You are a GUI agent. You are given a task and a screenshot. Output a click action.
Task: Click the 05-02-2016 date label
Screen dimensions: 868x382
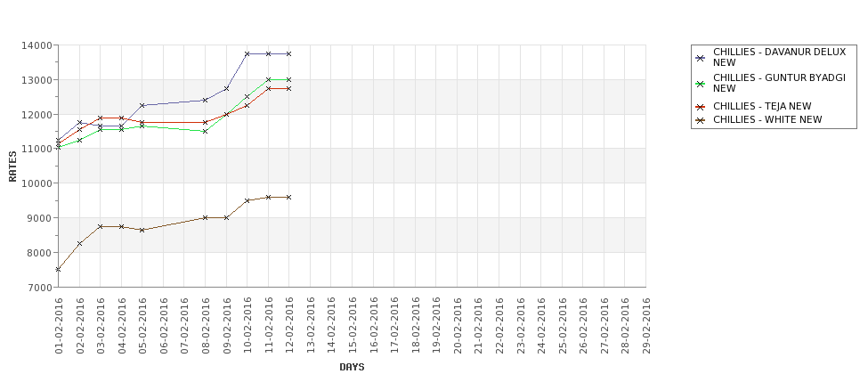142,326
